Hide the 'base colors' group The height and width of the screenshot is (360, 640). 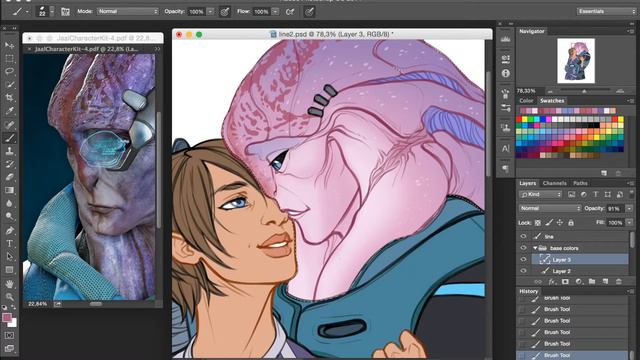click(523, 248)
